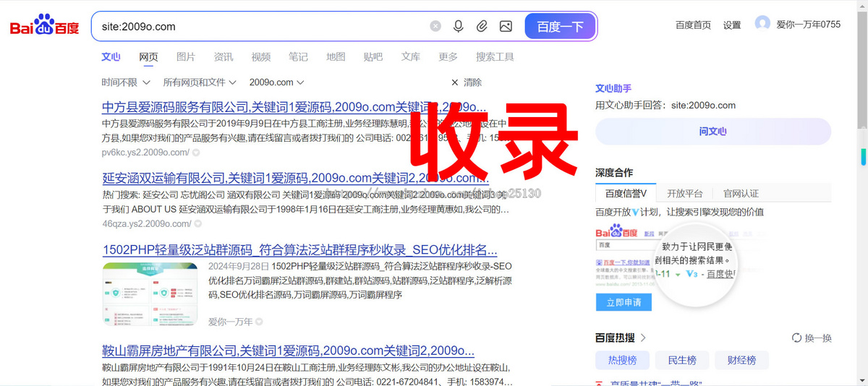
Task: Select 开放平台 tab
Action: 685,194
